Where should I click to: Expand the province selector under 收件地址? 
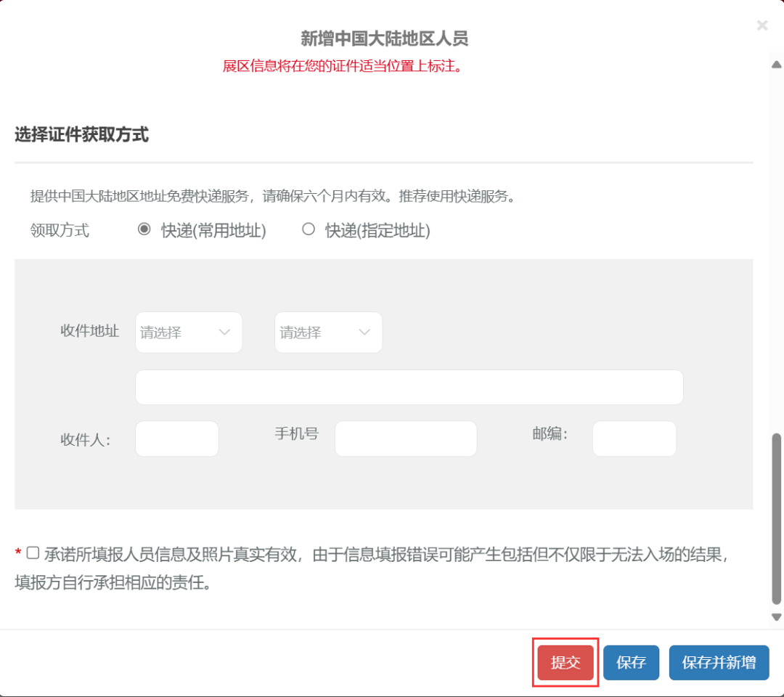(189, 333)
